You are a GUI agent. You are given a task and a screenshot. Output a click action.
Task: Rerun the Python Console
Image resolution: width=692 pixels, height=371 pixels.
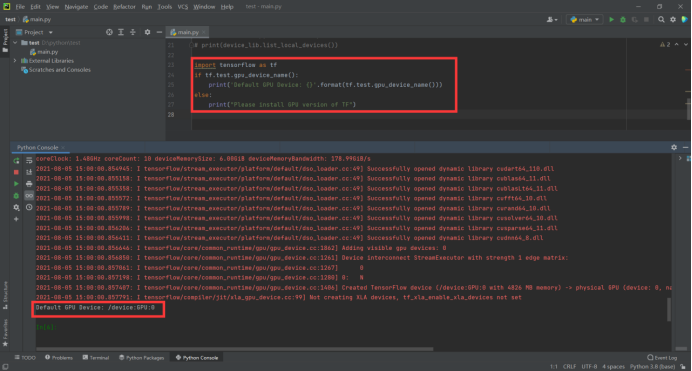16,161
